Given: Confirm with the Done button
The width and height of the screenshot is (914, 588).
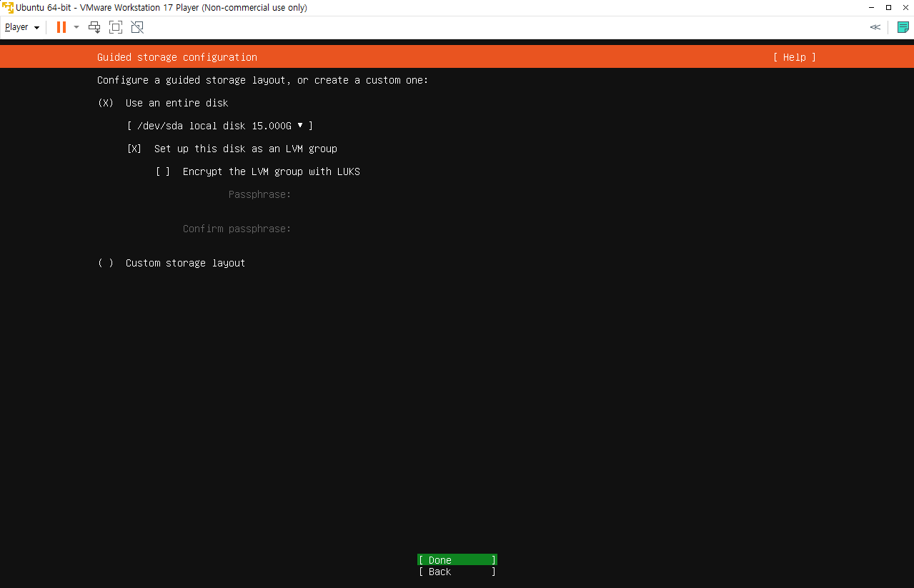Looking at the screenshot, I should coord(457,560).
